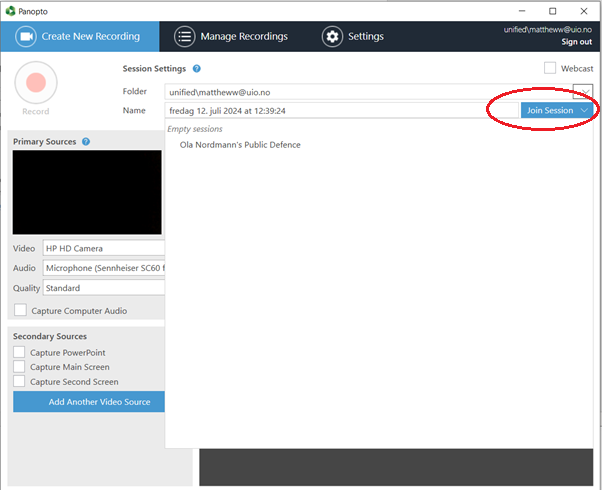Open the Settings tab
This screenshot has height=490, width=602.
point(352,36)
